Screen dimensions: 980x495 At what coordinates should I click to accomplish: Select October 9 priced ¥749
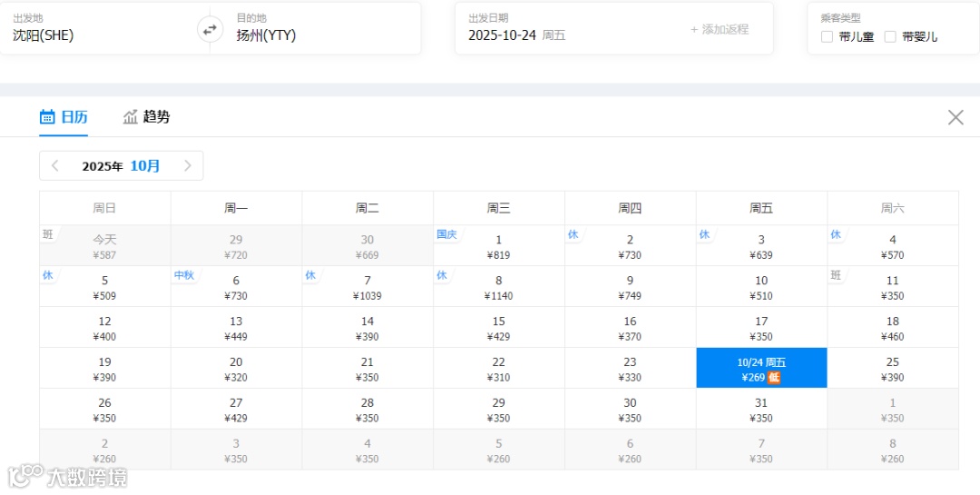[630, 287]
